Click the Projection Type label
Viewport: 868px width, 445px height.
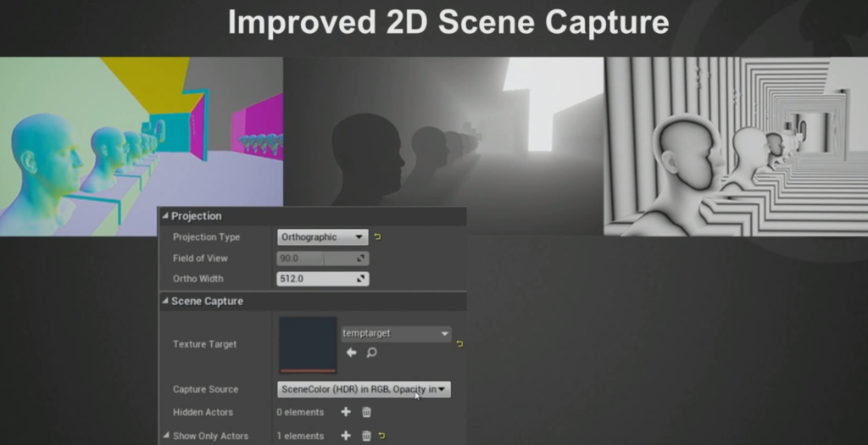point(207,236)
